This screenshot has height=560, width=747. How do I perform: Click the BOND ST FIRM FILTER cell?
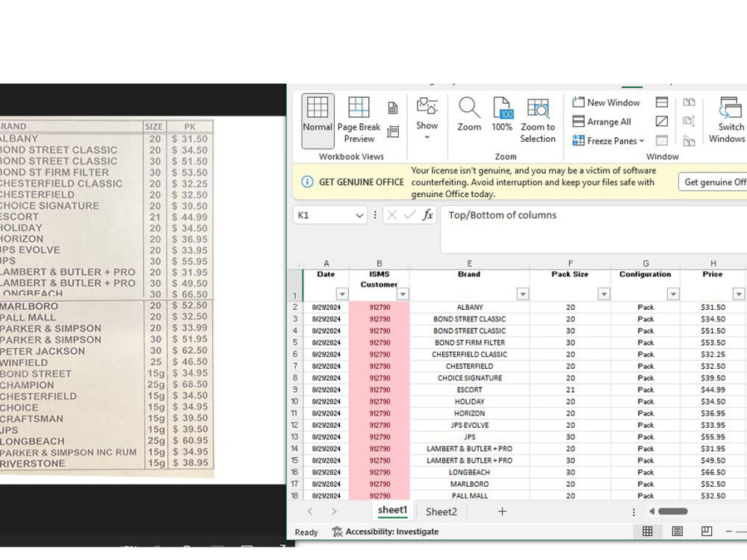[x=469, y=343]
